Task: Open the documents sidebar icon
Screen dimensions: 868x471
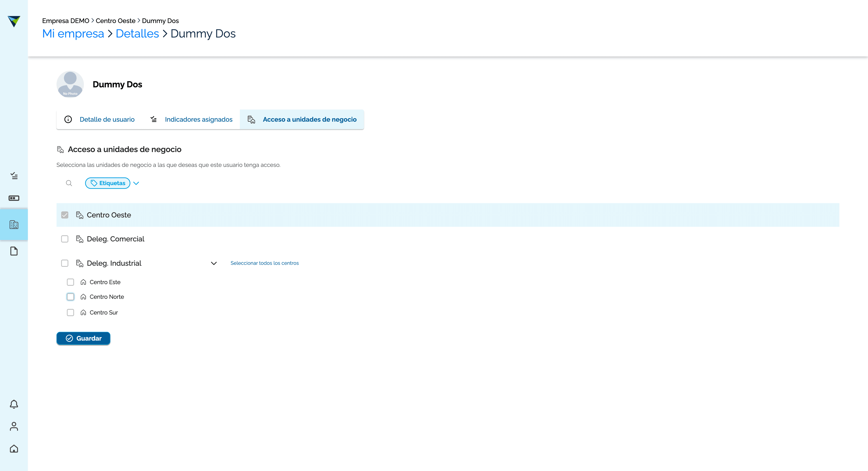Action: pyautogui.click(x=14, y=251)
